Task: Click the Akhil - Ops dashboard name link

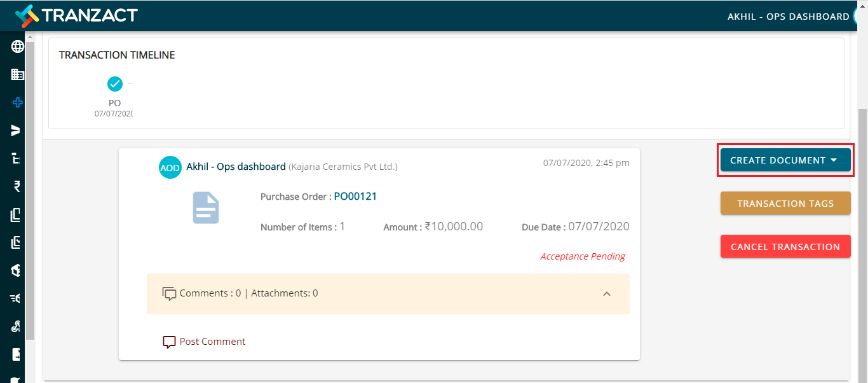Action: click(x=236, y=167)
